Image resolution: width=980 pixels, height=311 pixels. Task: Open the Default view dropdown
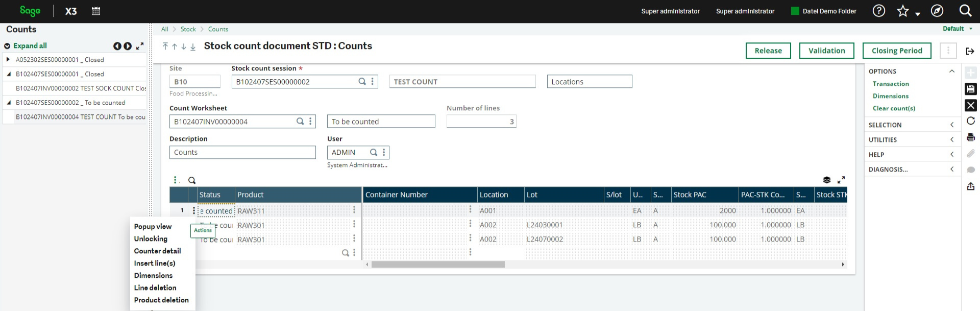tap(958, 29)
